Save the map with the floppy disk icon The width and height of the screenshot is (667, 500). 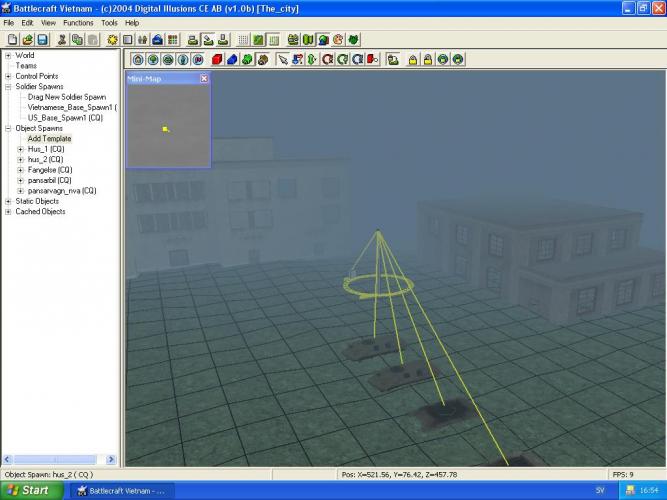(x=40, y=39)
